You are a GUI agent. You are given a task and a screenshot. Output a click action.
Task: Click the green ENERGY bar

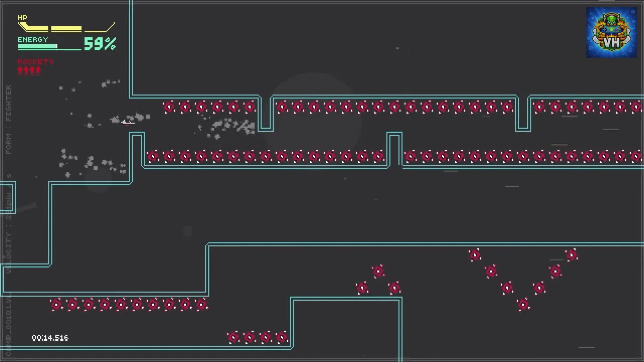point(49,47)
